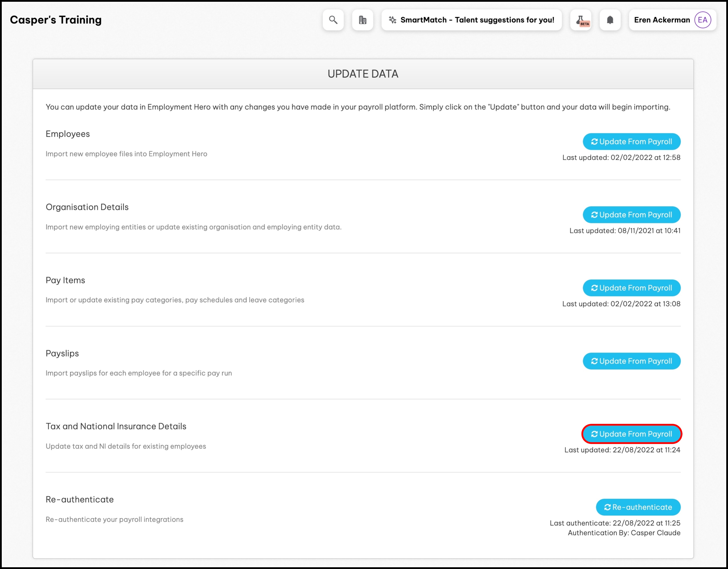The image size is (728, 569).
Task: Update Tax and National Insurance Details
Action: pyautogui.click(x=631, y=434)
